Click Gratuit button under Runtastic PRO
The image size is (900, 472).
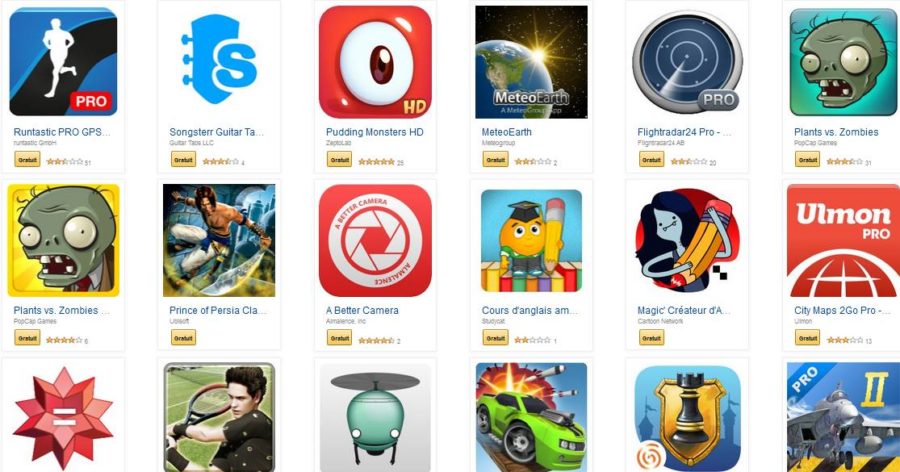[27, 160]
